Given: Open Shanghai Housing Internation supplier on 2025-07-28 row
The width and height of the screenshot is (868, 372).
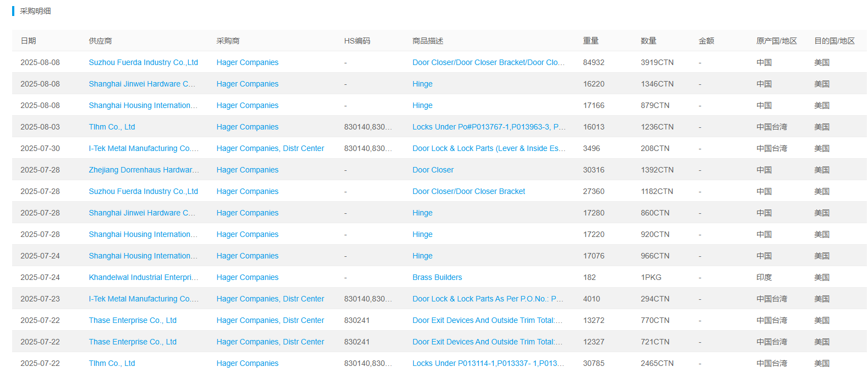Looking at the screenshot, I should 143,234.
